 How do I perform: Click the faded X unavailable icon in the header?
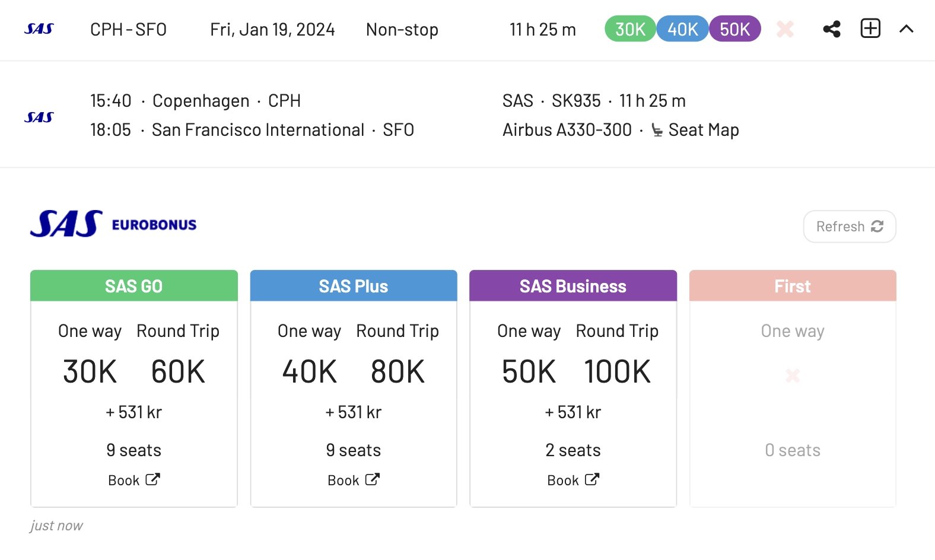click(785, 29)
